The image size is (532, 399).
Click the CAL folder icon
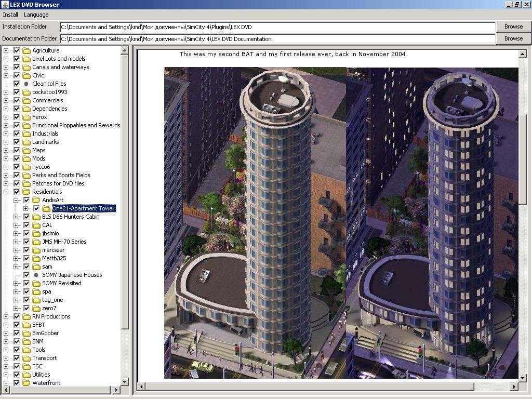click(36, 225)
